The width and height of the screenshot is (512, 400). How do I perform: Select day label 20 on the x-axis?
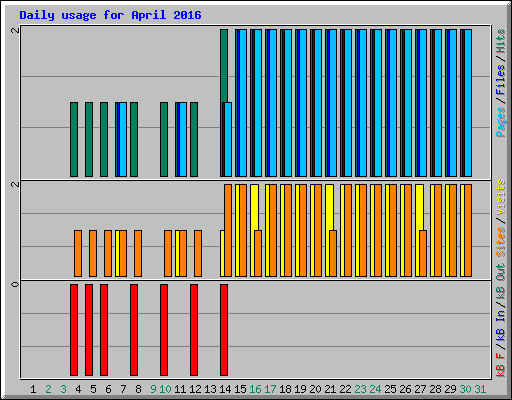pyautogui.click(x=315, y=389)
